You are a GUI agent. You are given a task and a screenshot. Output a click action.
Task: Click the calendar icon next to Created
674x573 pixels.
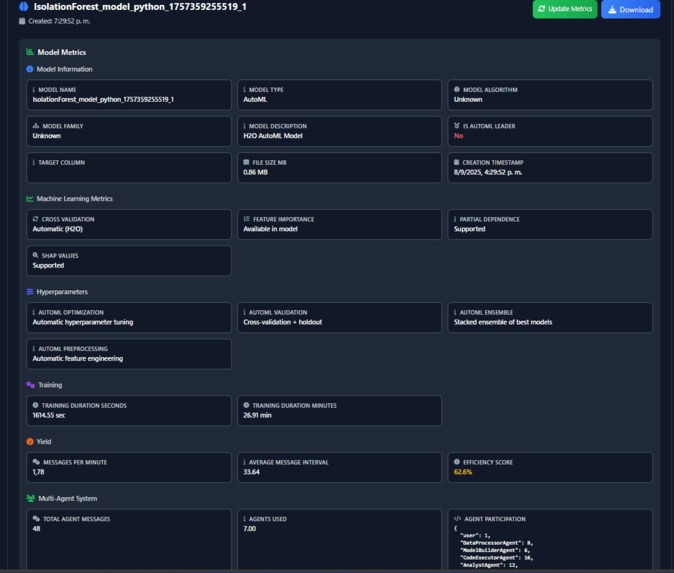(x=22, y=21)
